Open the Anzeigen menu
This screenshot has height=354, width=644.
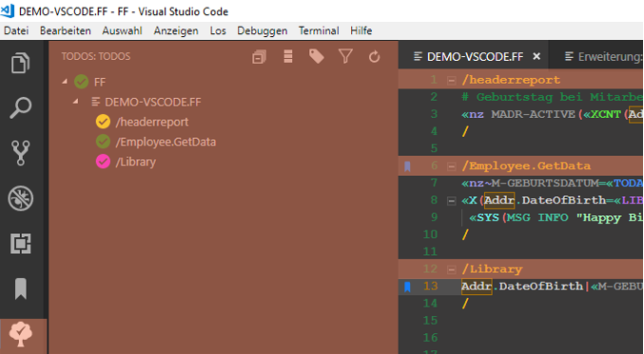click(x=176, y=30)
